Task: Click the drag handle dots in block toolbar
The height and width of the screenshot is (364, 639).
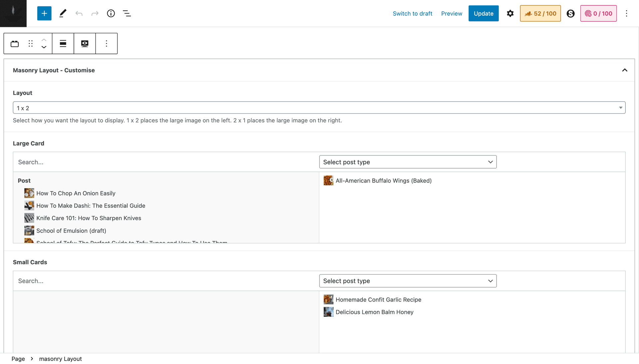Action: tap(31, 44)
